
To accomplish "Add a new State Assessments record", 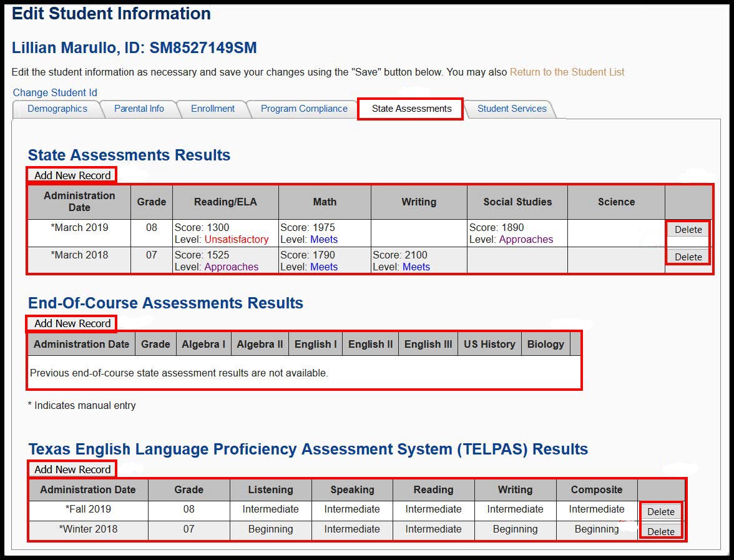I will pos(71,175).
